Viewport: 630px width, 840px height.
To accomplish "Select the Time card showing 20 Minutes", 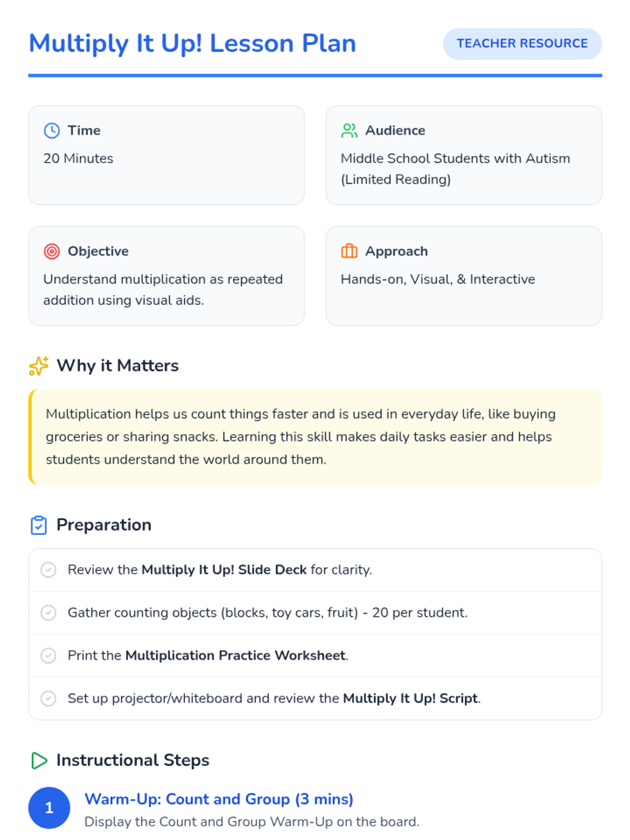I will (x=166, y=155).
